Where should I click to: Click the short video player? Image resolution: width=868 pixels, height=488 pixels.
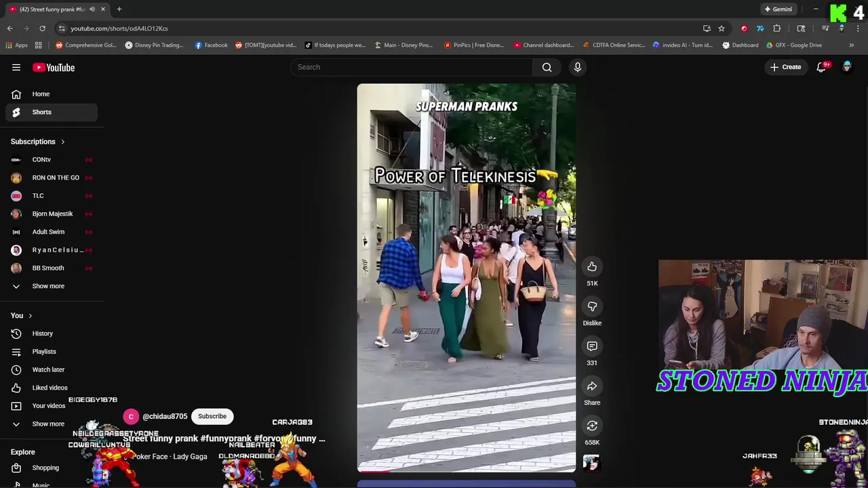(x=467, y=278)
